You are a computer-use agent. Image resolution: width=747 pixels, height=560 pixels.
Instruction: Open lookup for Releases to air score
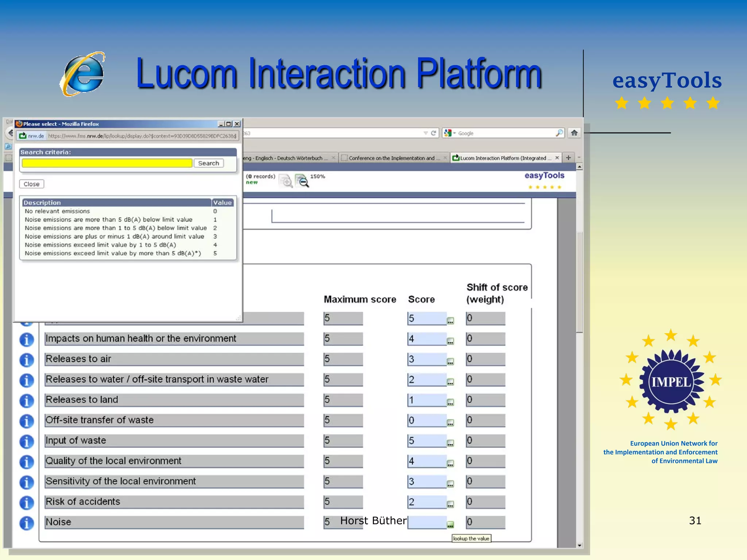click(450, 362)
